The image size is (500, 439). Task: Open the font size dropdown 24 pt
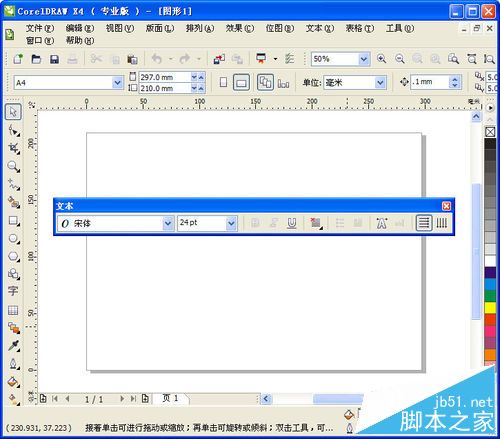click(231, 223)
